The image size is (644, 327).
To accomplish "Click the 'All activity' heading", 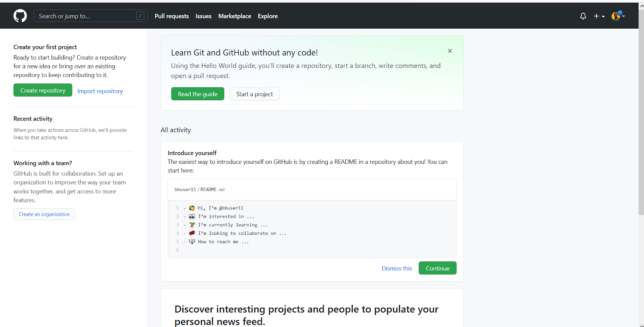I will 175,130.
